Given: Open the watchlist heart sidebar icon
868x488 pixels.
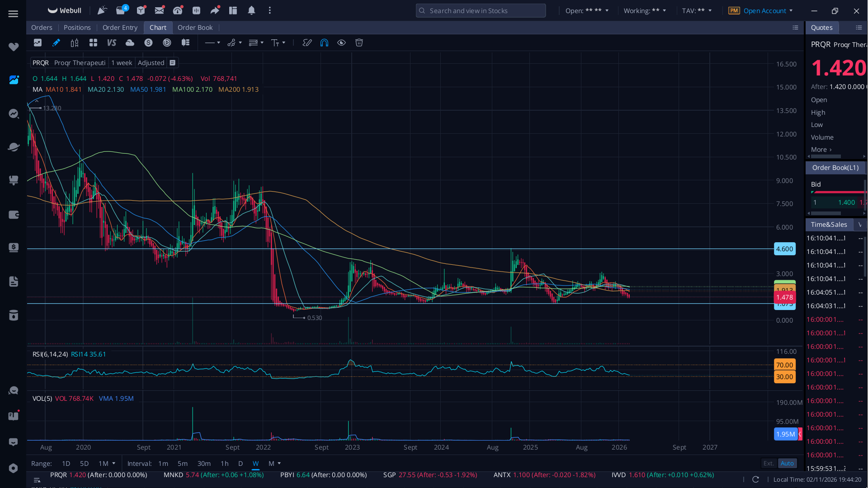Looking at the screenshot, I should pyautogui.click(x=14, y=47).
